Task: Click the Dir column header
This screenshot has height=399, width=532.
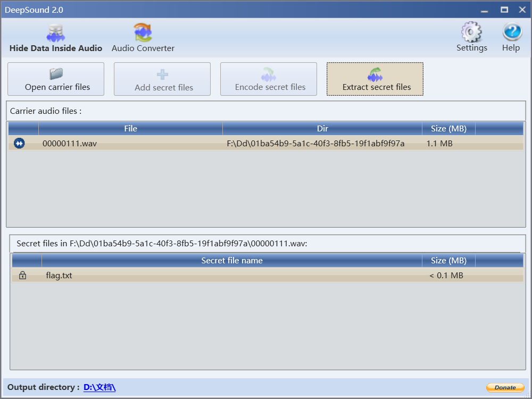Action: [322, 129]
